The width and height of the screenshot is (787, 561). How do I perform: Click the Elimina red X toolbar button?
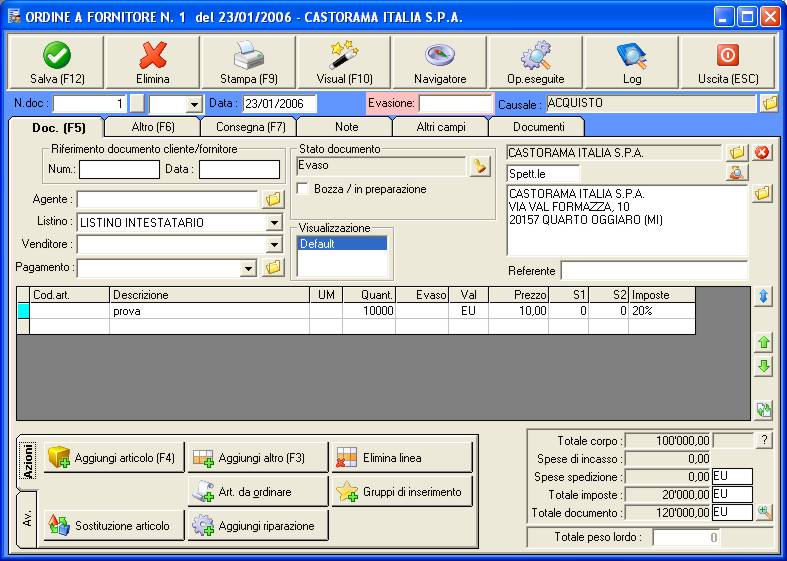coord(153,62)
